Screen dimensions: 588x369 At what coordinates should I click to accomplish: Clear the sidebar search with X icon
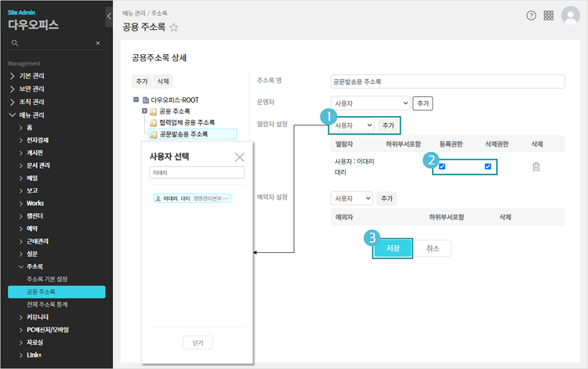(x=97, y=43)
